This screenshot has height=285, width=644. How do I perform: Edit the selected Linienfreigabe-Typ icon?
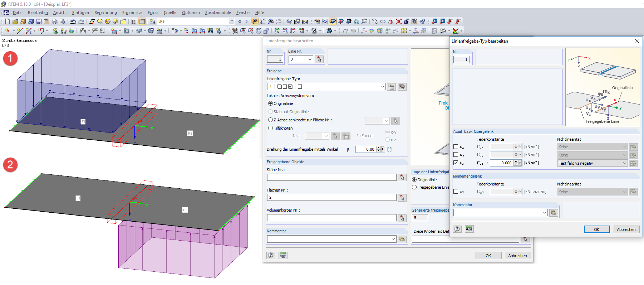point(402,87)
